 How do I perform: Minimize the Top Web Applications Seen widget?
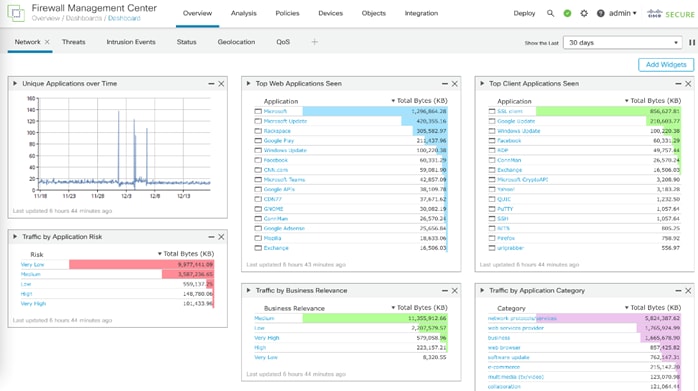pyautogui.click(x=445, y=84)
